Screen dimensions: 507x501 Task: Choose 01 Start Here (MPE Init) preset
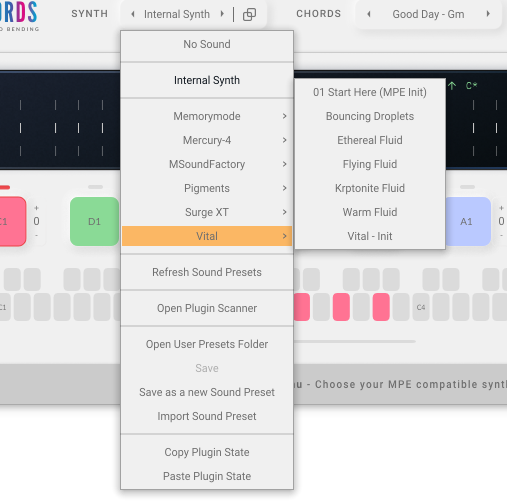click(x=370, y=92)
